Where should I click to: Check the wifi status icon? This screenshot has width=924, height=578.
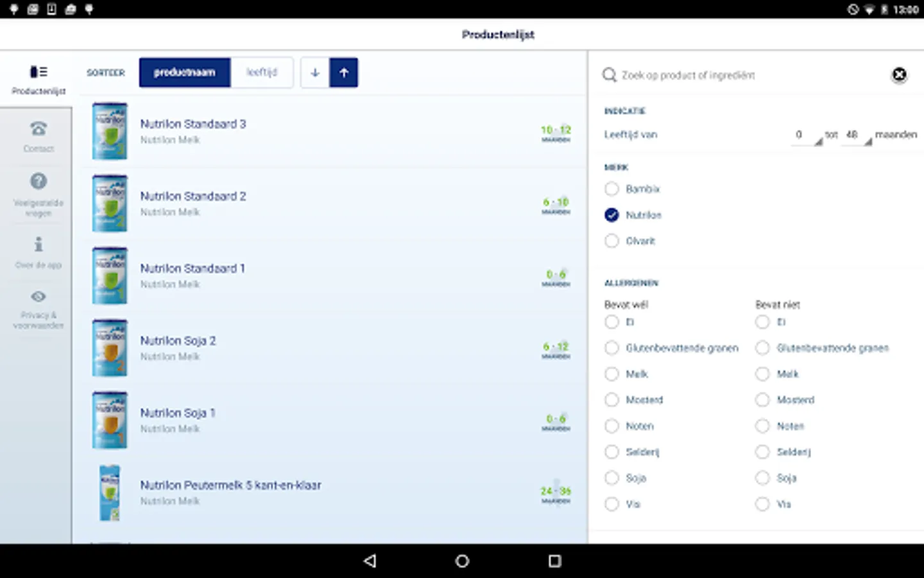pos(869,9)
